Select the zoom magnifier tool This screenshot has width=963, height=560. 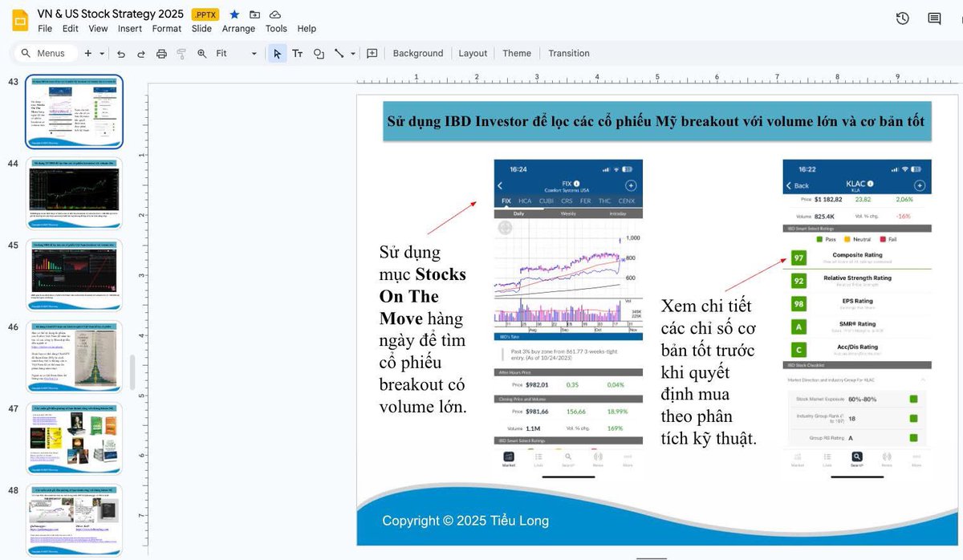[x=201, y=54]
